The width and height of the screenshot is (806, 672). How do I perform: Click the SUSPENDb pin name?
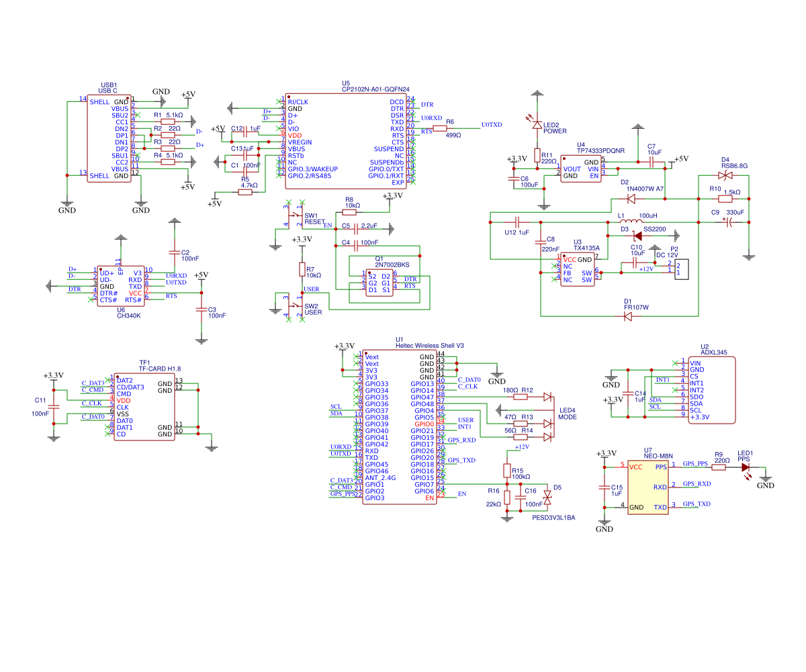[386, 162]
